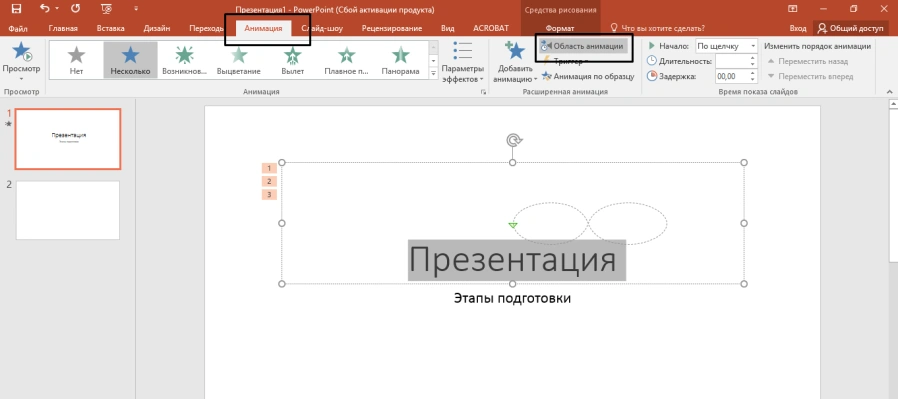Viewport: 898px width, 399px height.
Task: Go to the Слайд-шоу tab
Action: pyautogui.click(x=321, y=28)
